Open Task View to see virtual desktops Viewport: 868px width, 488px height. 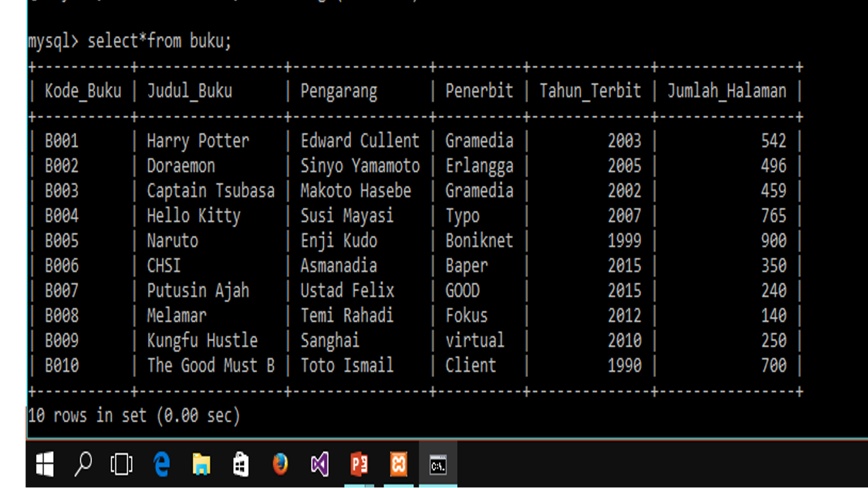point(120,464)
